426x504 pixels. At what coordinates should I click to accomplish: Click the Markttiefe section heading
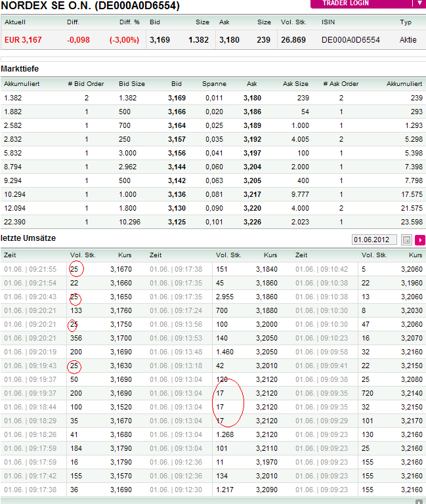[20, 69]
